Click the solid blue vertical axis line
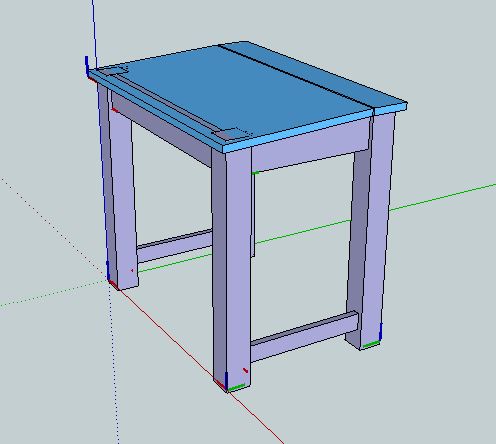Image resolution: width=496 pixels, height=444 pixels. [94, 33]
